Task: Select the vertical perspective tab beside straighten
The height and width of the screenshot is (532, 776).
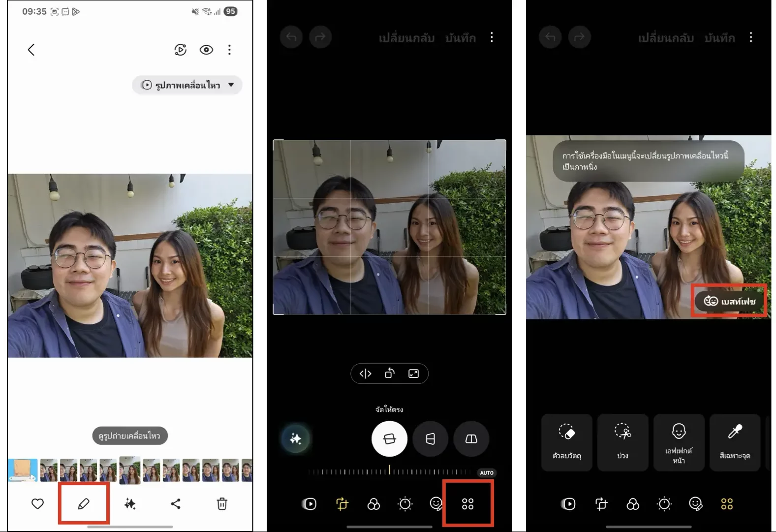Action: [x=430, y=438]
